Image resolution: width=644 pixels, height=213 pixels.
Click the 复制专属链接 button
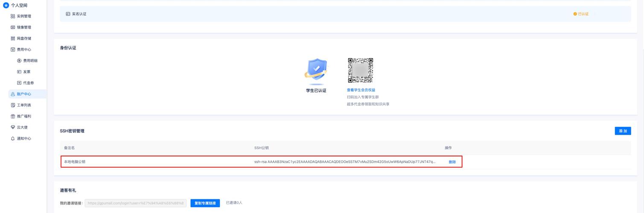tap(205, 203)
